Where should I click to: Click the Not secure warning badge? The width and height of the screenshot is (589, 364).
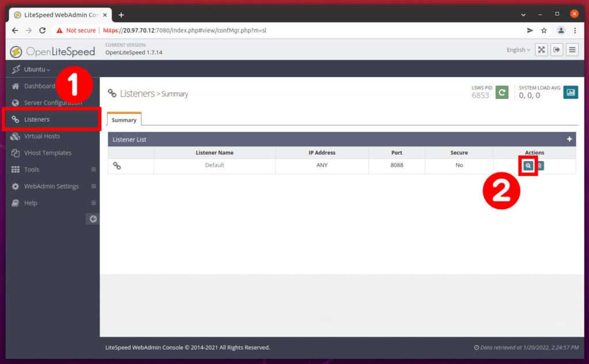[76, 30]
